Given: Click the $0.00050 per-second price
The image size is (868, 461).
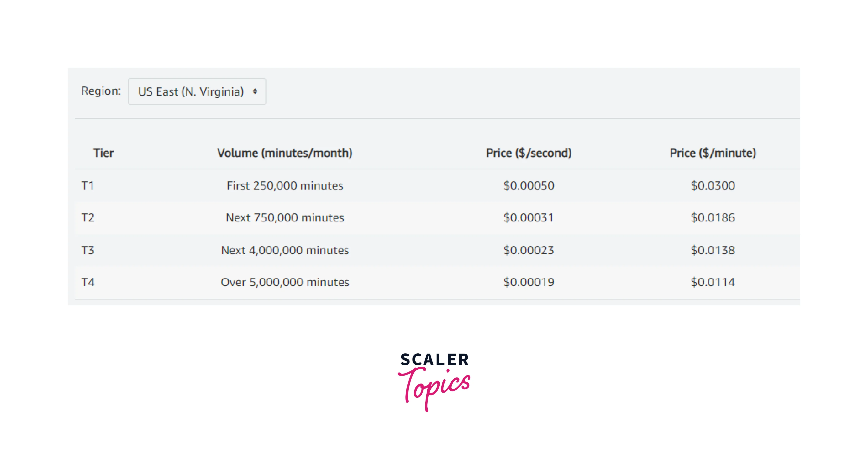Looking at the screenshot, I should [529, 185].
